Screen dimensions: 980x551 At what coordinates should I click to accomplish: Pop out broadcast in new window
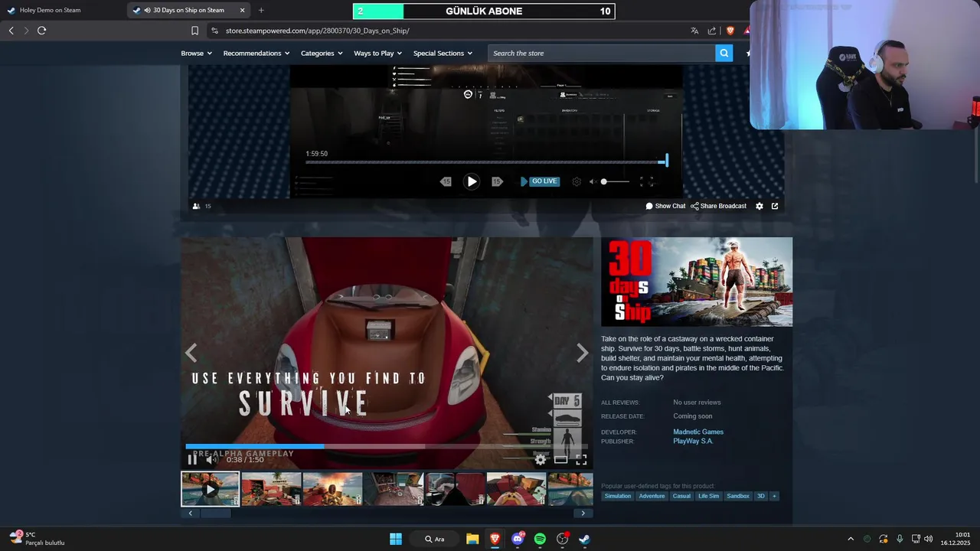pos(775,206)
